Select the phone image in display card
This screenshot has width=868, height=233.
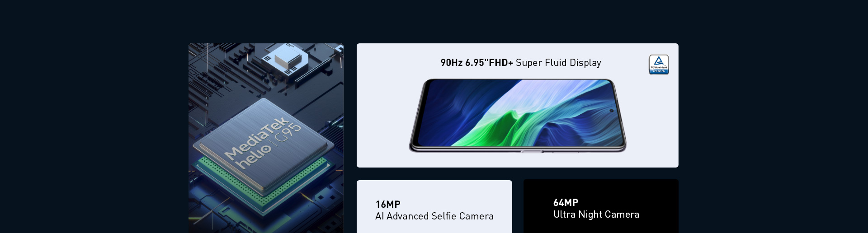[x=518, y=116]
